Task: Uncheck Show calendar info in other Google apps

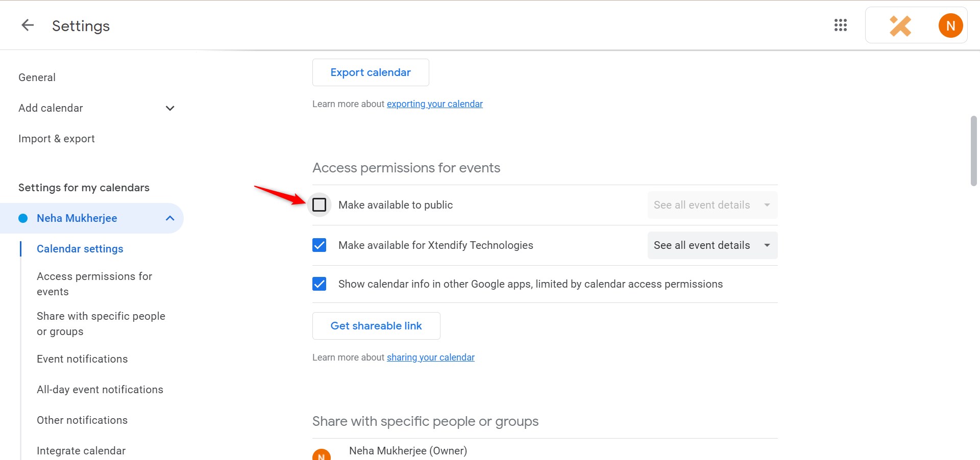Action: [x=319, y=284]
